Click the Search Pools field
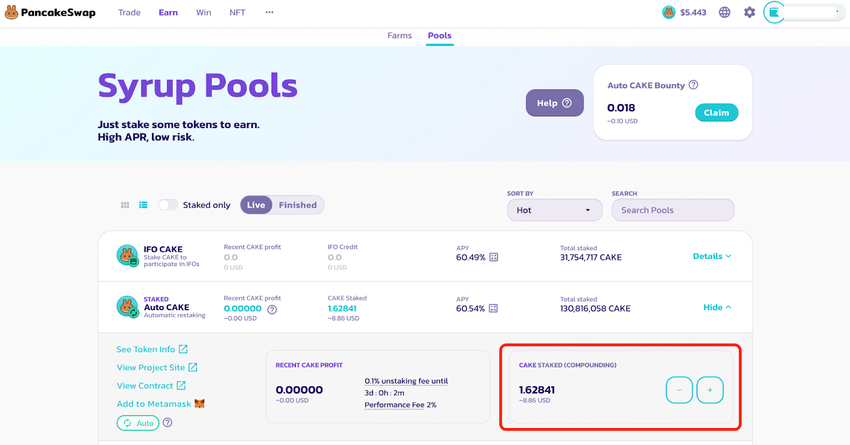The image size is (850, 445). [673, 210]
